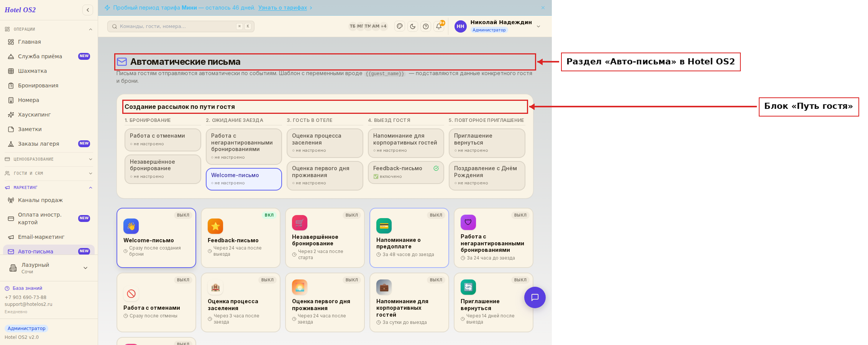Select Welcome-письмо in the guest journey
Image resolution: width=868 pixels, height=345 pixels.
(x=244, y=179)
